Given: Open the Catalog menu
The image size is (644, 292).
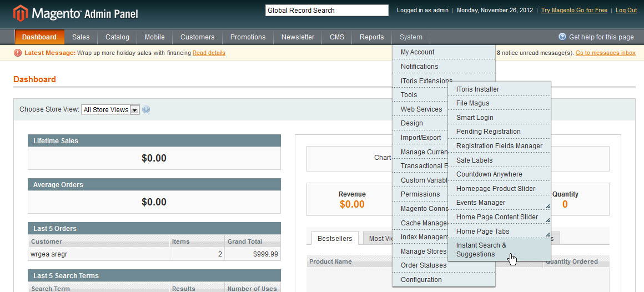Looking at the screenshot, I should coord(118,37).
